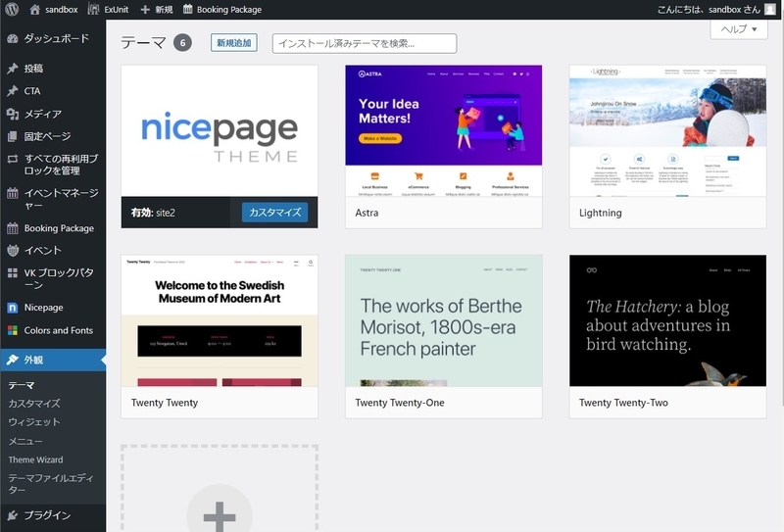Click the VK ブロックパターン grid icon

[x=13, y=273]
